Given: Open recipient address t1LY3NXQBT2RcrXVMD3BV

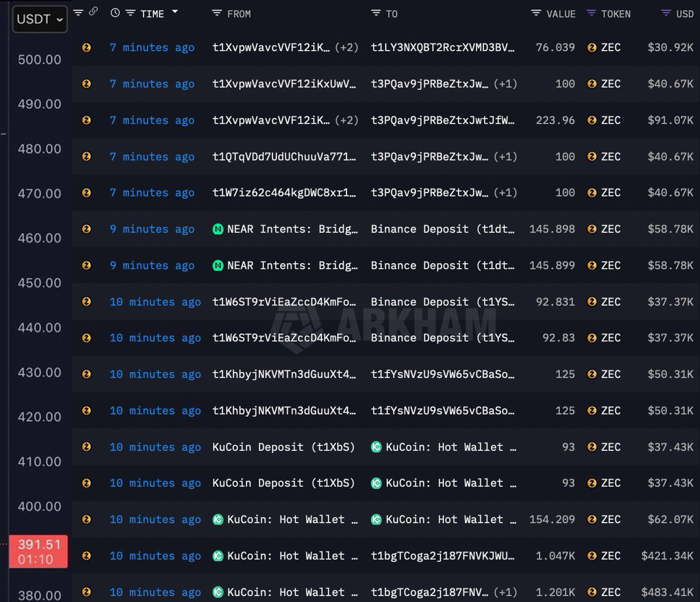Looking at the screenshot, I should [x=443, y=48].
